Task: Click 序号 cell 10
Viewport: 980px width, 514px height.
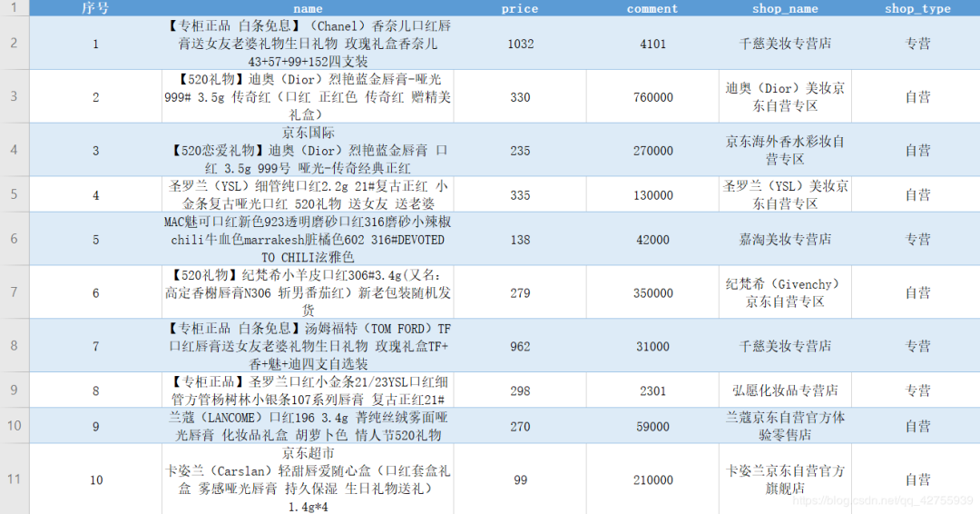Action: click(95, 479)
